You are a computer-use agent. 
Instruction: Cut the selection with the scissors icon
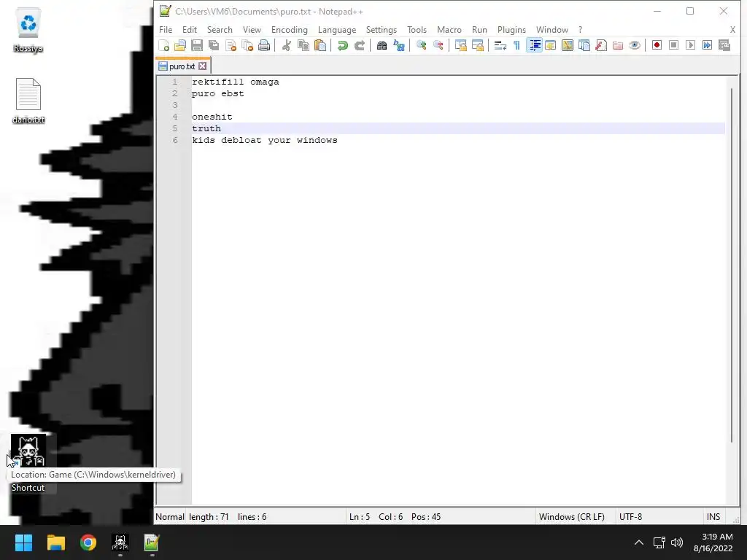[x=286, y=45]
